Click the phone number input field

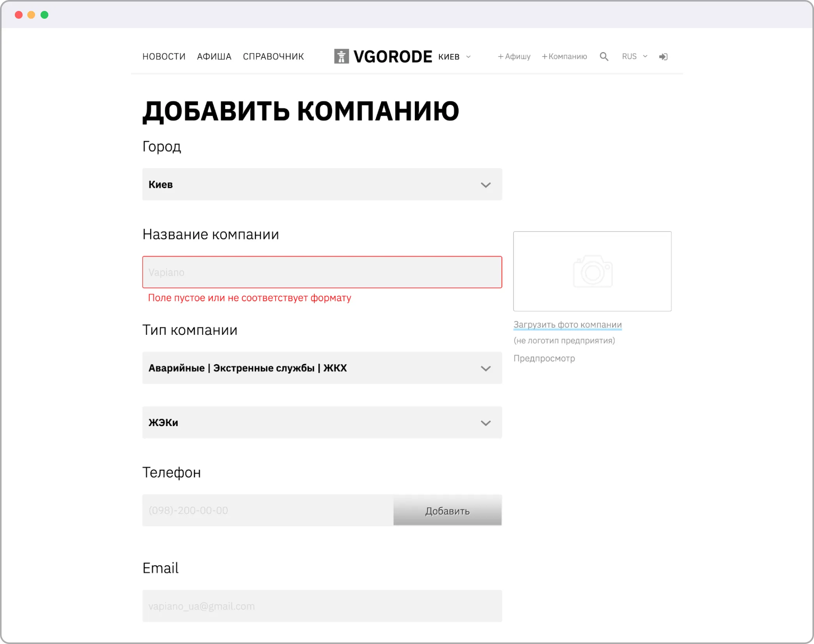tap(267, 510)
